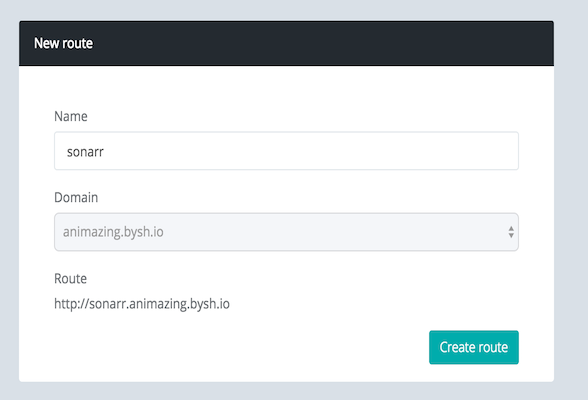Click the New route header title

pos(63,43)
